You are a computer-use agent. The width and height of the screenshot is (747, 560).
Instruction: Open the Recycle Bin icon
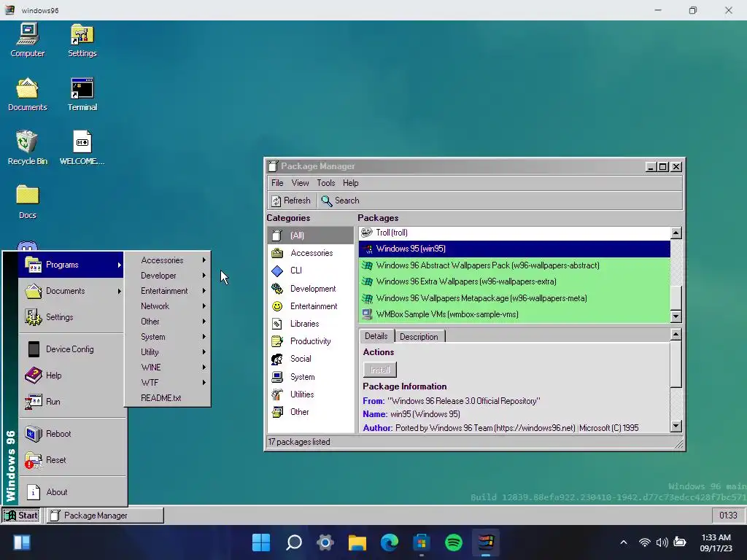(x=28, y=147)
